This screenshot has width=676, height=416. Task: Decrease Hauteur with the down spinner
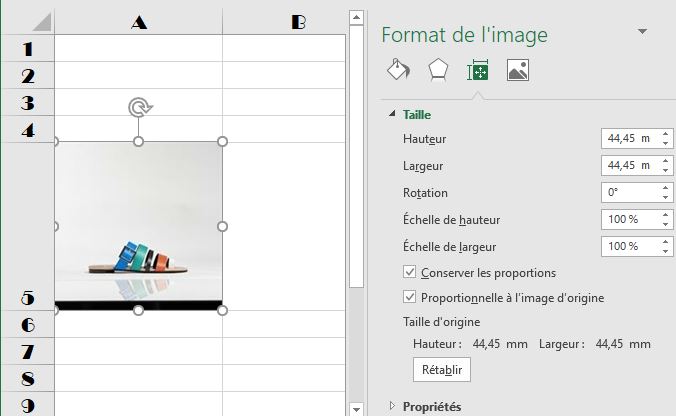coord(666,143)
